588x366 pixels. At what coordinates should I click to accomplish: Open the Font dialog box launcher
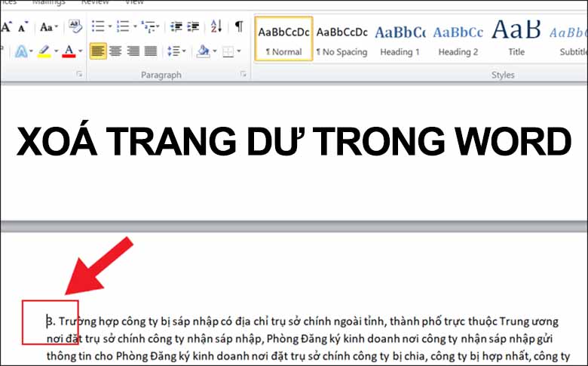pos(79,74)
